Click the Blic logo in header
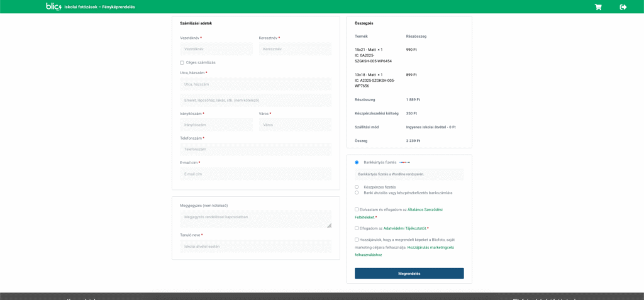This screenshot has width=644, height=300. (53, 6)
